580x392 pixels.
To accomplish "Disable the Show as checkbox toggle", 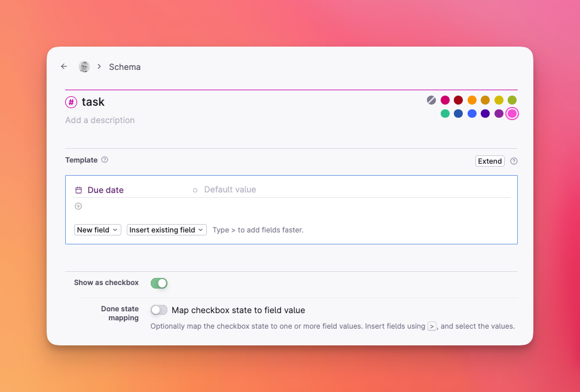I will [159, 283].
